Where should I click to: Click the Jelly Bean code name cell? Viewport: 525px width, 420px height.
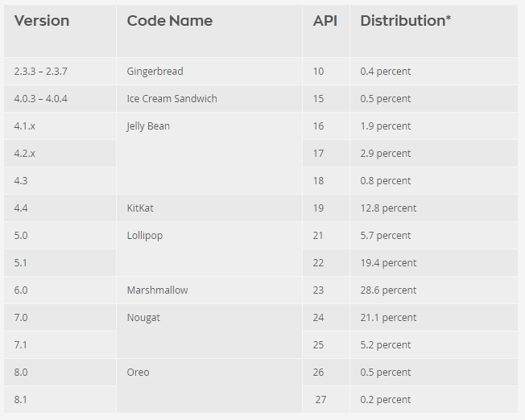click(209, 153)
